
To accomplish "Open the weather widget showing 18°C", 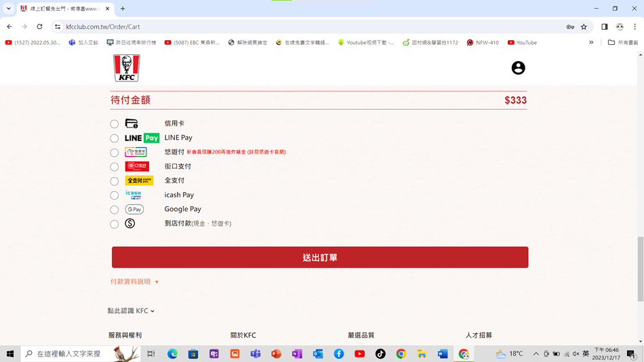I will (509, 354).
